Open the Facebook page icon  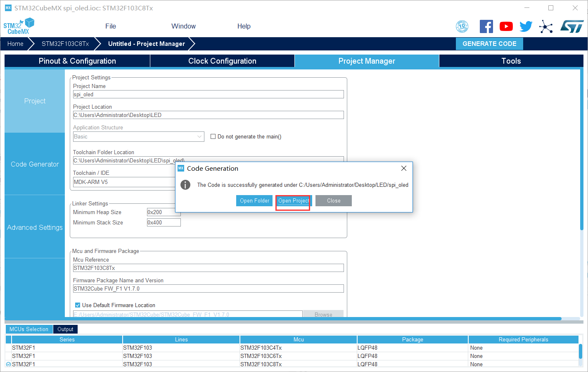pyautogui.click(x=486, y=26)
